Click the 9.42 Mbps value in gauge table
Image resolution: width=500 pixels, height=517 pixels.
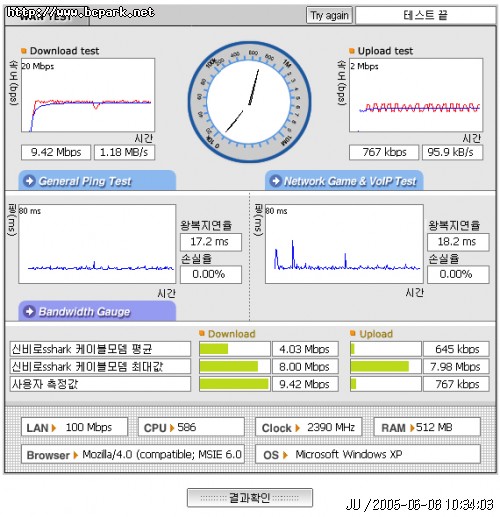(305, 384)
